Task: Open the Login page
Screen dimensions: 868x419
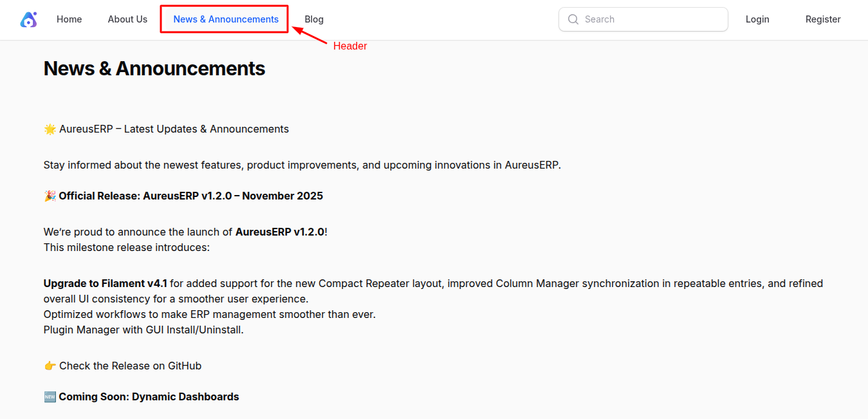Action: (x=757, y=19)
